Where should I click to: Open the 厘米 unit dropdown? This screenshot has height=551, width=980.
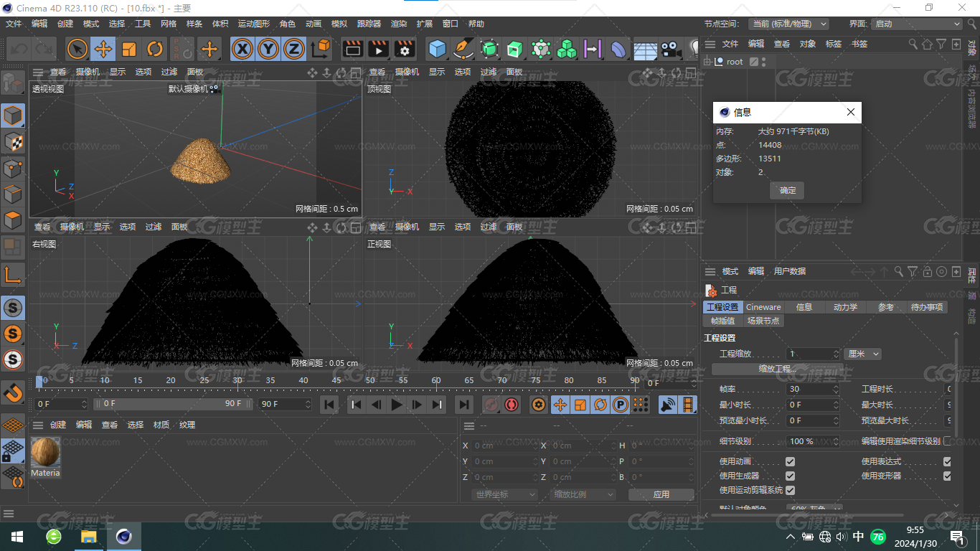point(862,354)
